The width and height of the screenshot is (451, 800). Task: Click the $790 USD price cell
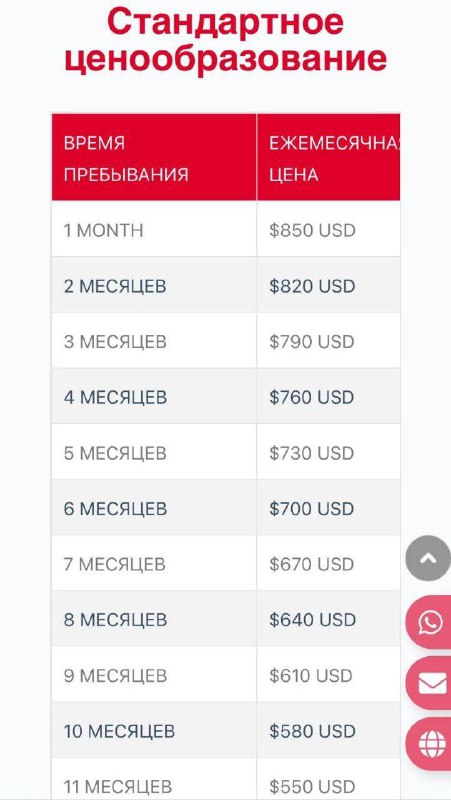tap(329, 340)
